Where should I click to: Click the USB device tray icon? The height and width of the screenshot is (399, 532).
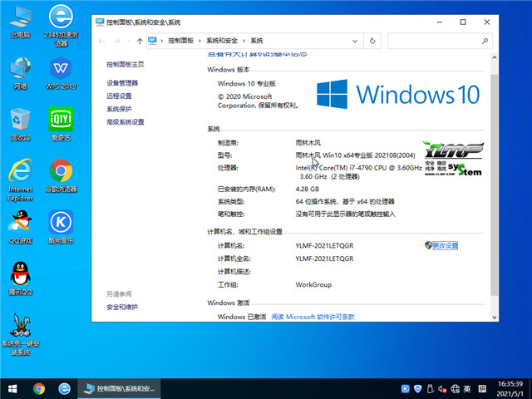431,388
